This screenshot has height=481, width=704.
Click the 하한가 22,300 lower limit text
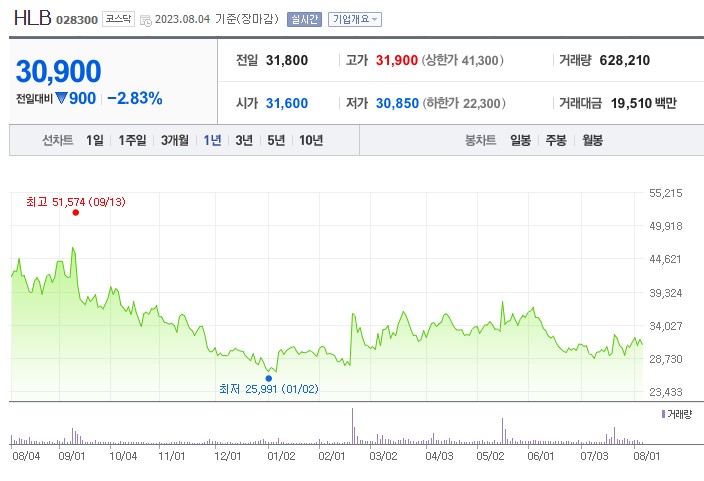(x=464, y=103)
